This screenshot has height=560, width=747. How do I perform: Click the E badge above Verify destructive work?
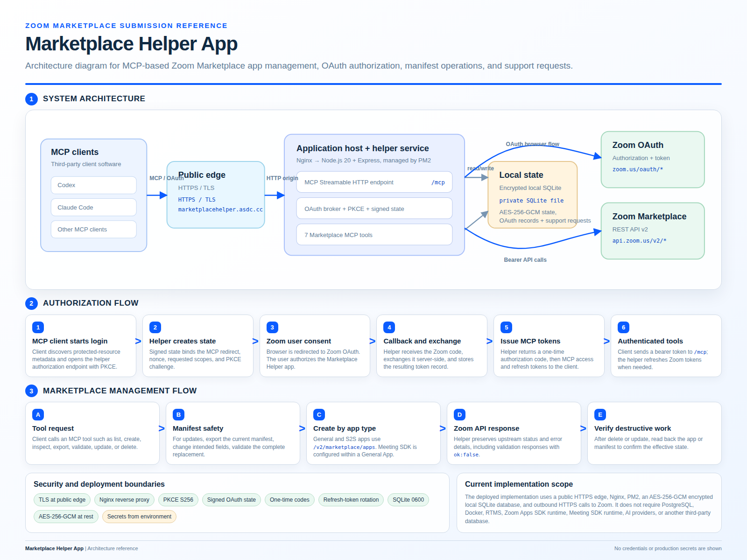pyautogui.click(x=600, y=415)
